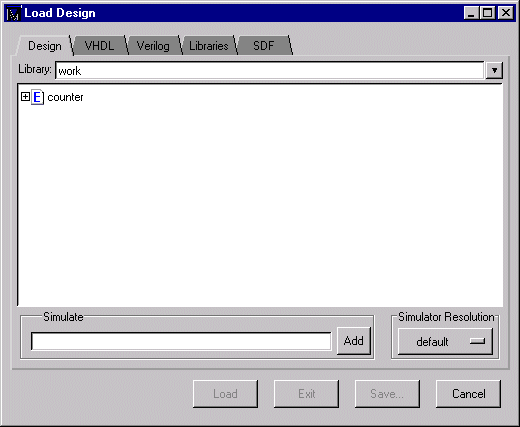Click the Add button next to Simulate field
Viewport: 520px width, 427px height.
click(354, 341)
